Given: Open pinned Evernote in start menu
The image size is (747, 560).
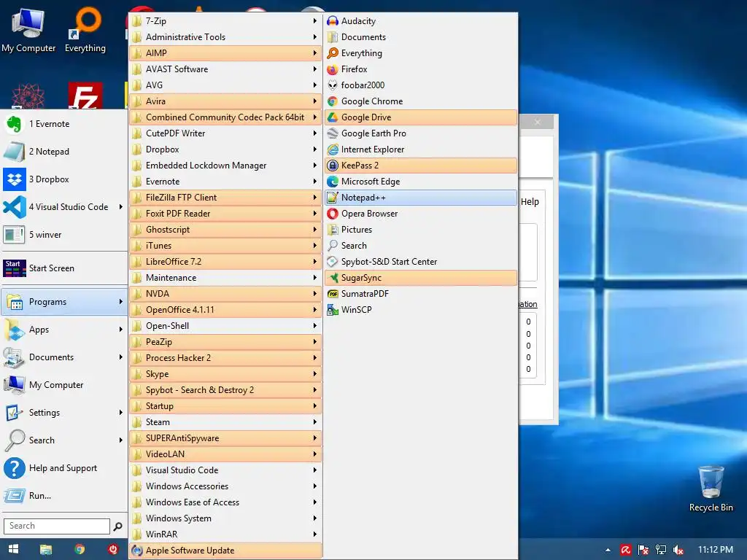Looking at the screenshot, I should [x=64, y=124].
